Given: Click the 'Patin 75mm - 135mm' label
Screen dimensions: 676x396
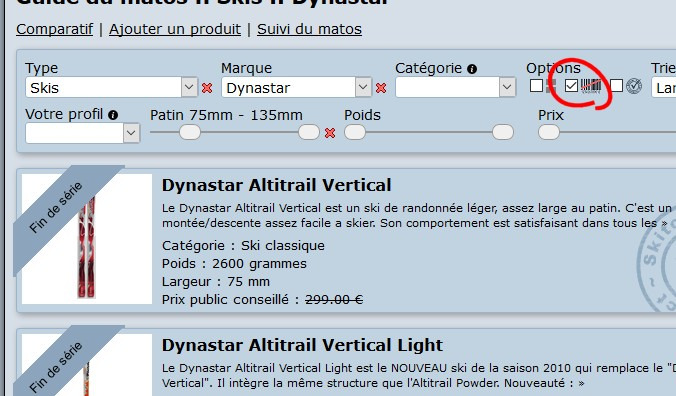Looking at the screenshot, I should [226, 115].
